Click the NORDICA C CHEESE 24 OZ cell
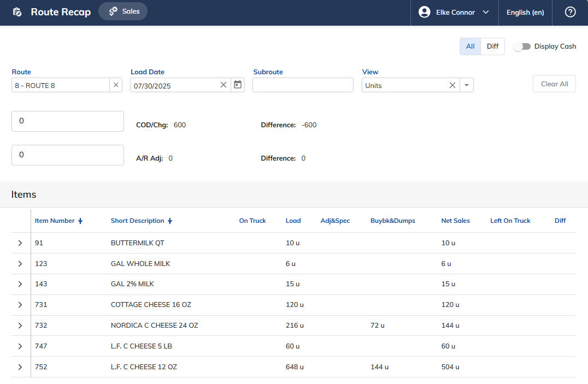588x384 pixels. (x=154, y=326)
